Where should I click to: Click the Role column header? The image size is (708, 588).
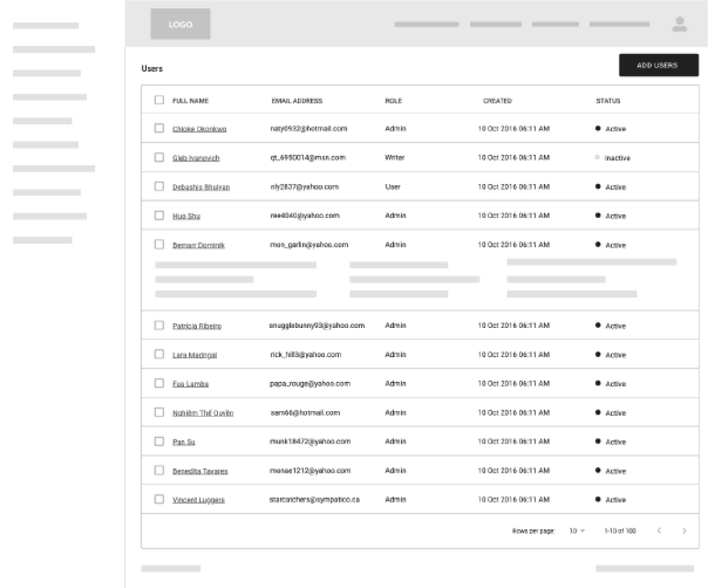pyautogui.click(x=393, y=101)
